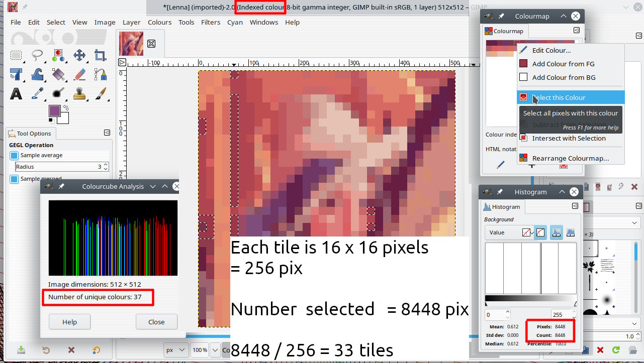
Task: Select the Paths tool
Action: click(100, 74)
